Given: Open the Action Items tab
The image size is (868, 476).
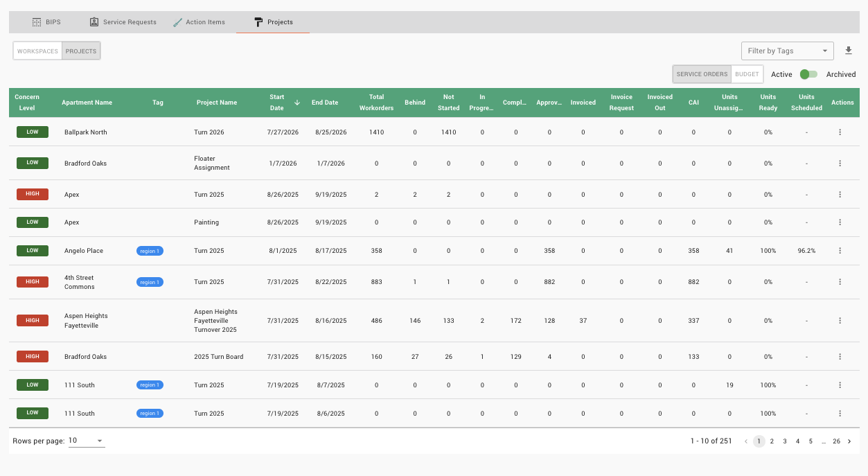Looking at the screenshot, I should (x=199, y=22).
